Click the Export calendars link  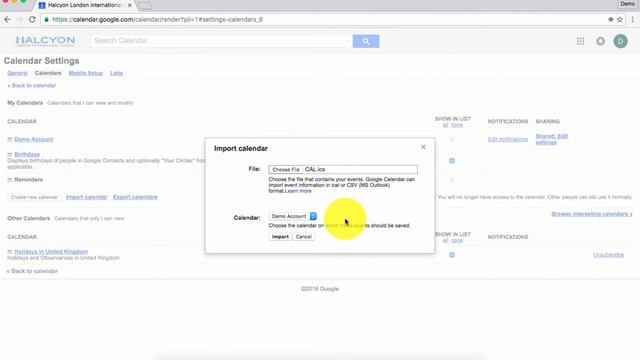(x=135, y=197)
